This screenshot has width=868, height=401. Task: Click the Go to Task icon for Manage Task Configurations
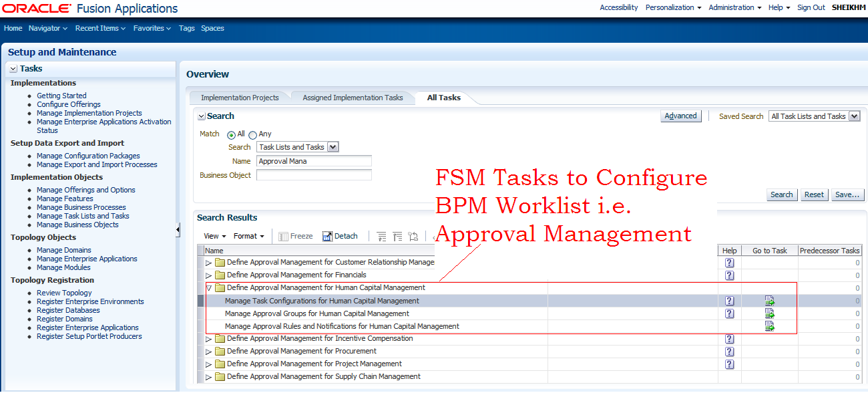pyautogui.click(x=770, y=301)
